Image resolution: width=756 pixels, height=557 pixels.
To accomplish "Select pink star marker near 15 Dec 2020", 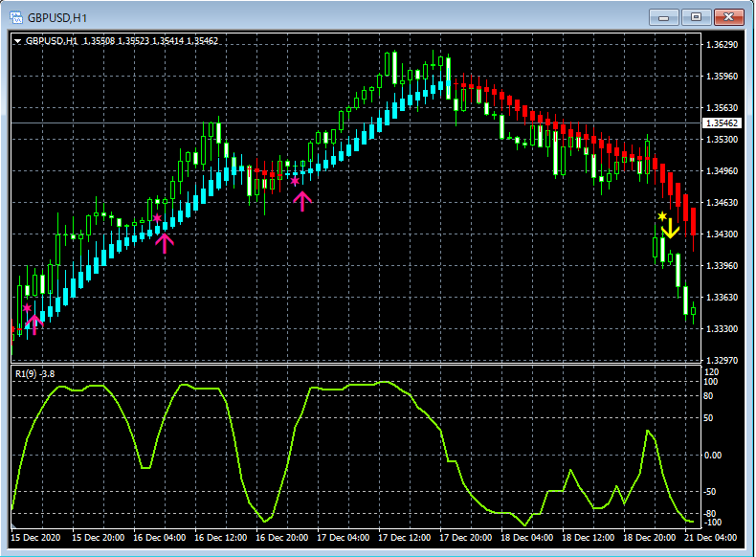I will click(27, 307).
